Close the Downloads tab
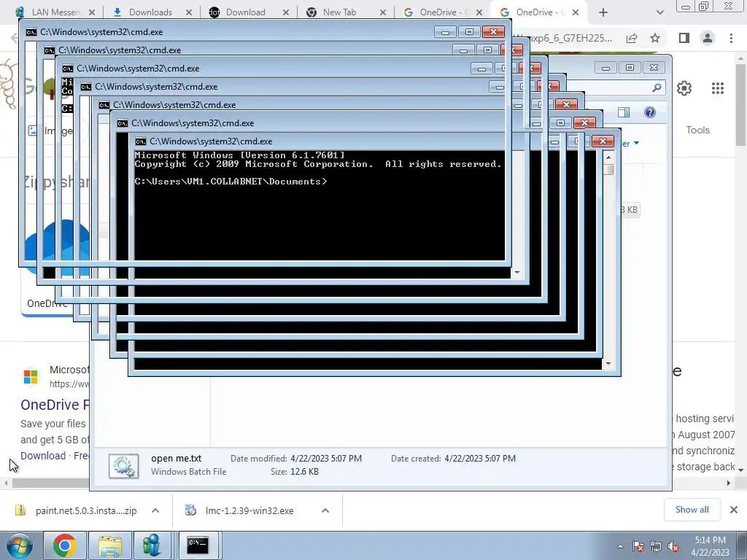 pos(189,12)
